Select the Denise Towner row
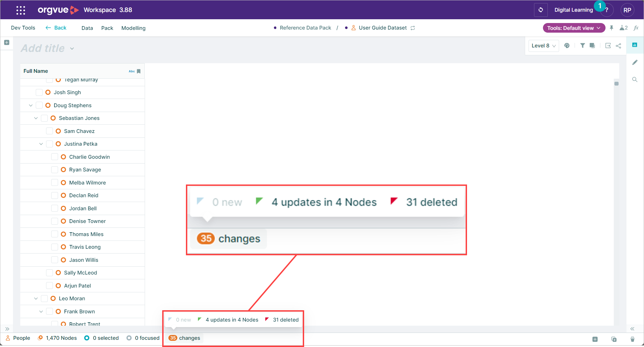The height and width of the screenshot is (347, 644). tap(82, 221)
